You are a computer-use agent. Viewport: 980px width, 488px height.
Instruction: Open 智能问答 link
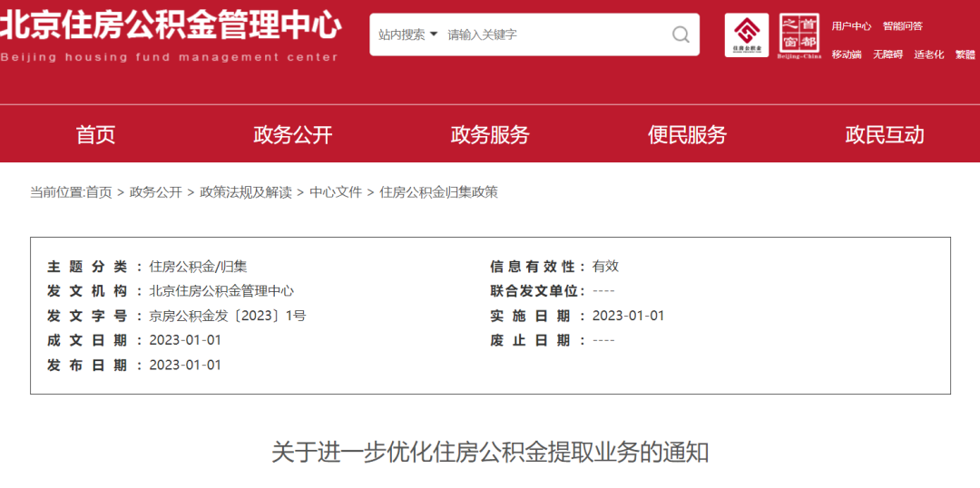point(903,26)
